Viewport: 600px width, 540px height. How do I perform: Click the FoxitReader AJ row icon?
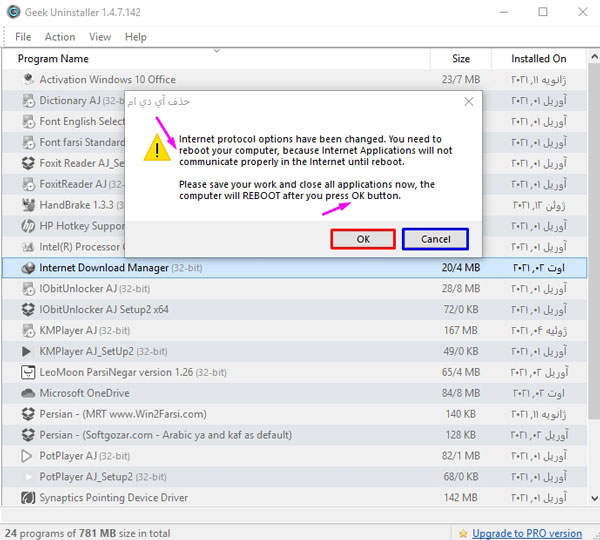(x=28, y=184)
